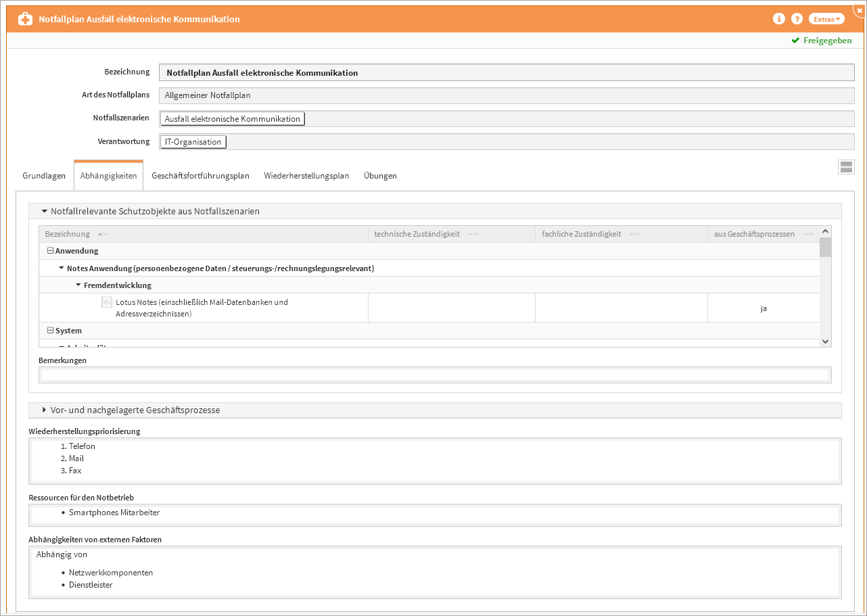Viewport: 867px width, 616px height.
Task: Click into the Bemerkungen text field
Action: tap(434, 375)
